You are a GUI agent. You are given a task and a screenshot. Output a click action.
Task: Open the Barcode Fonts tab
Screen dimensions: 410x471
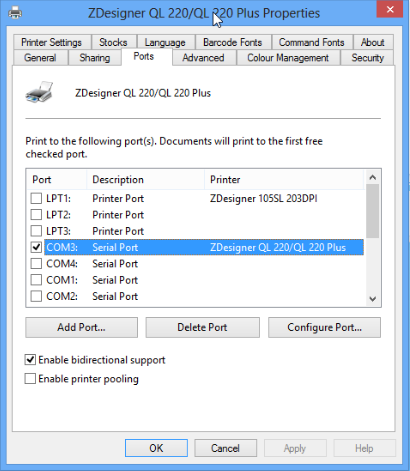233,42
